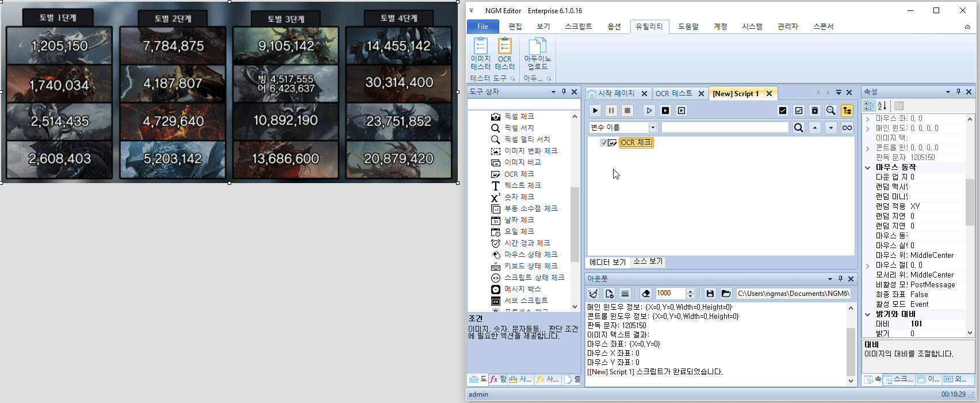Screen dimensions: 980x403
Task: Click the zoom magnifier icon in script toolbar
Action: coord(831,111)
